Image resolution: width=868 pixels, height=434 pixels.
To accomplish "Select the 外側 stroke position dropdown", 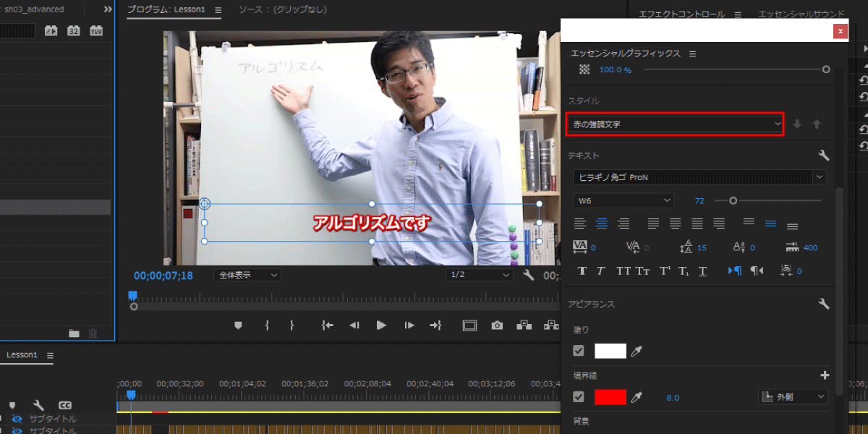I will coord(793,396).
